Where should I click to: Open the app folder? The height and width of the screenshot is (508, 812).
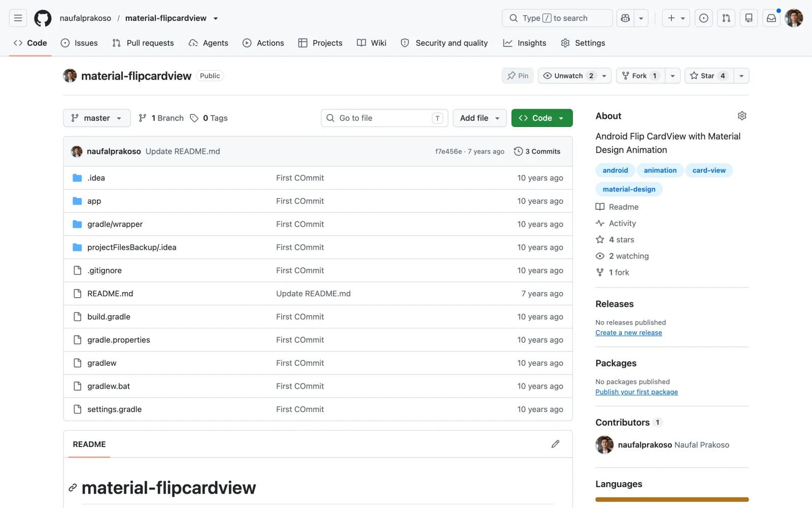94,201
